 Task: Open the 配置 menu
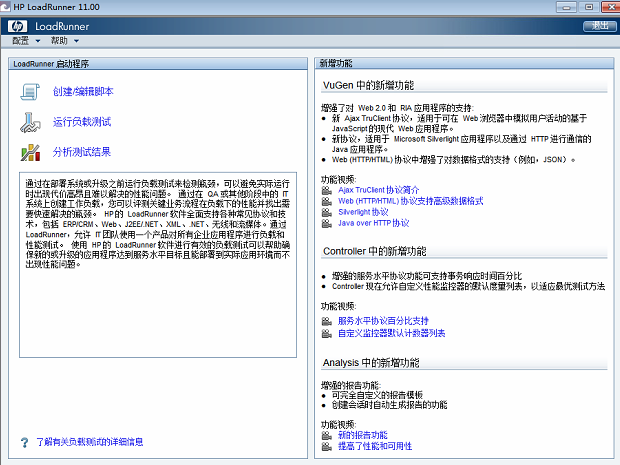pos(21,41)
